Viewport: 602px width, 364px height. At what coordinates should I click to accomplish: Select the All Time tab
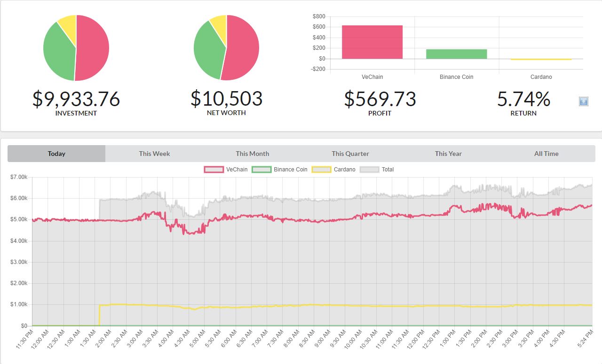coord(547,154)
